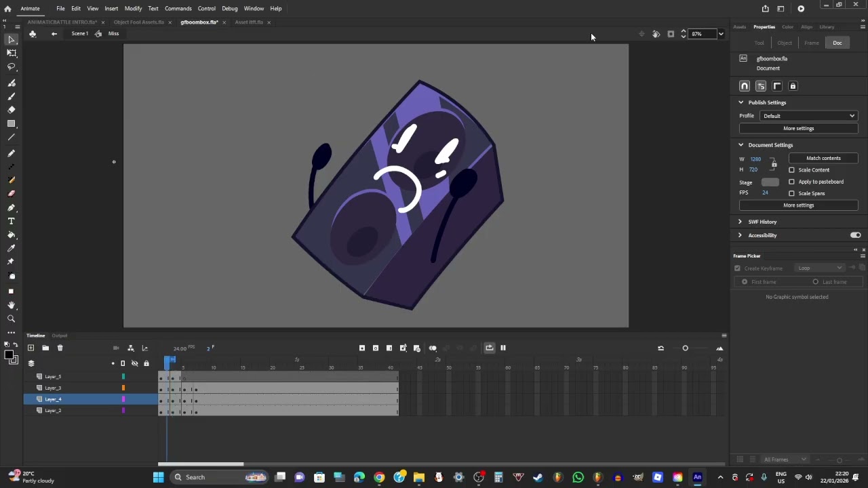This screenshot has width=868, height=488.
Task: Open the Profile Default dropdown
Action: tap(808, 116)
